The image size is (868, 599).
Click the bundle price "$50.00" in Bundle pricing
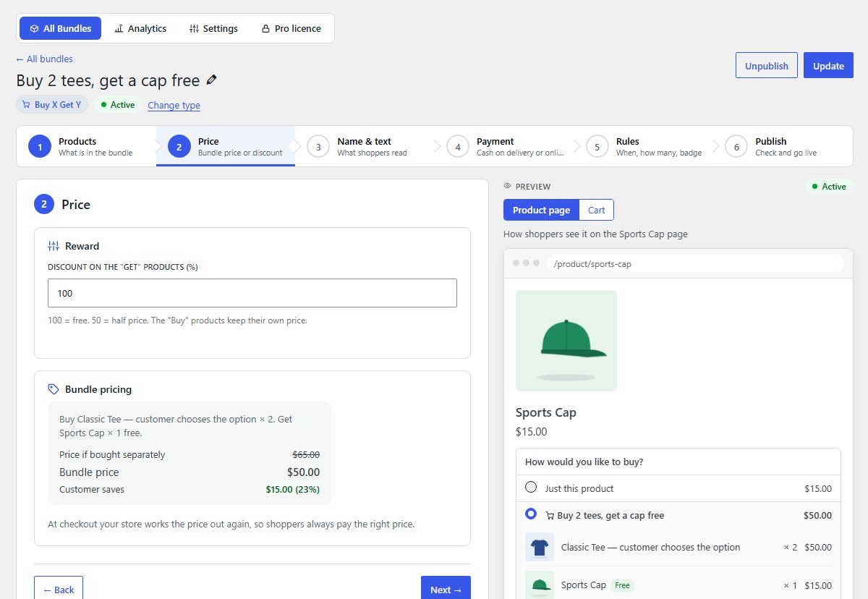click(x=303, y=472)
